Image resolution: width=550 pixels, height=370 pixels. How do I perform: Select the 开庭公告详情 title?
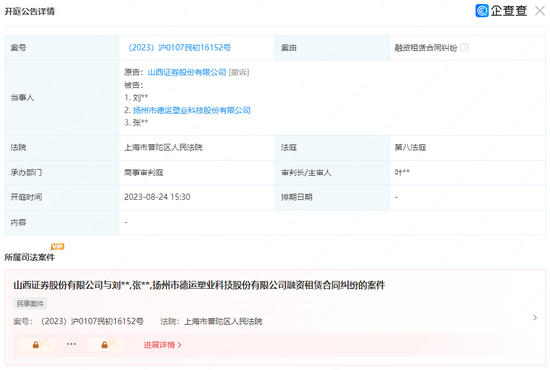click(29, 12)
